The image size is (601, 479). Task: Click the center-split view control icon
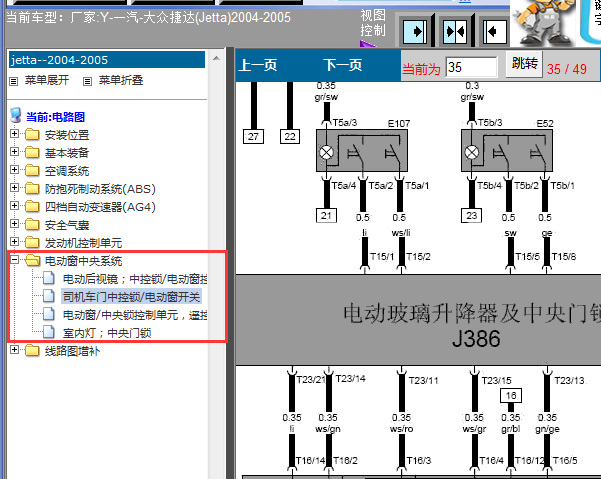coord(455,31)
